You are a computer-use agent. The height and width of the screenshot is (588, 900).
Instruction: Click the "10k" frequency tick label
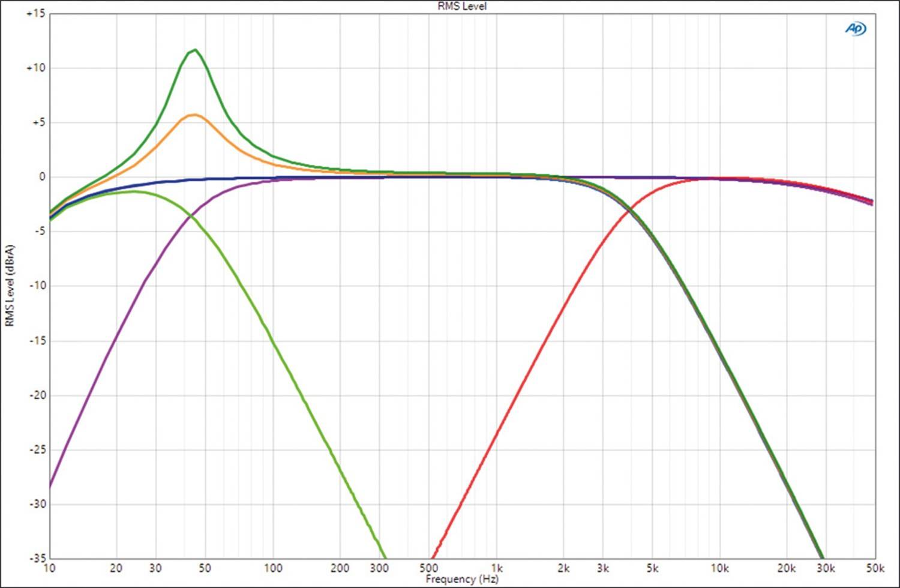click(x=720, y=568)
